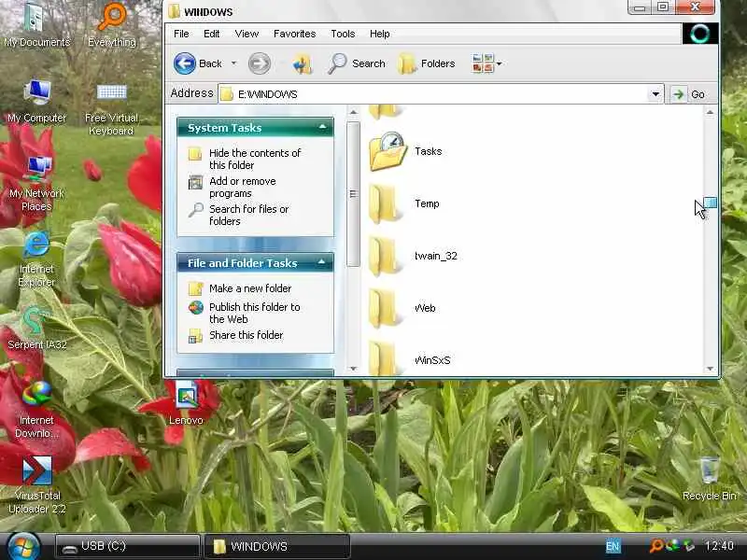The image size is (747, 560).
Task: Click Make a new folder link
Action: coord(250,288)
